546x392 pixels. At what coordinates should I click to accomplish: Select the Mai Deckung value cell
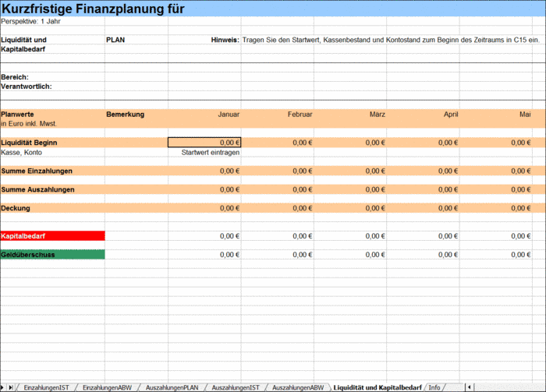[496, 208]
